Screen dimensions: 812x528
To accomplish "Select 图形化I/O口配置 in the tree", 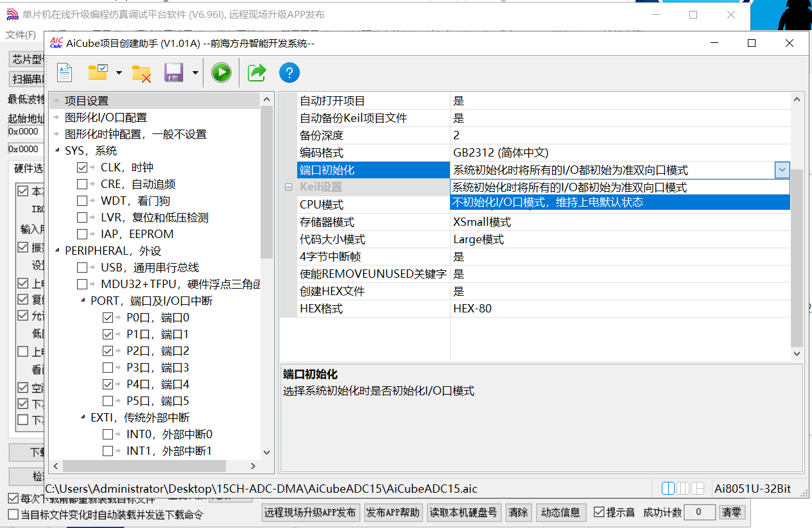I will point(106,117).
